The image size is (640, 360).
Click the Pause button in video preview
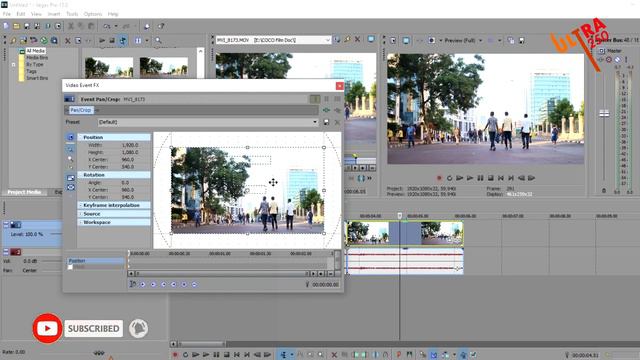pyautogui.click(x=480, y=178)
